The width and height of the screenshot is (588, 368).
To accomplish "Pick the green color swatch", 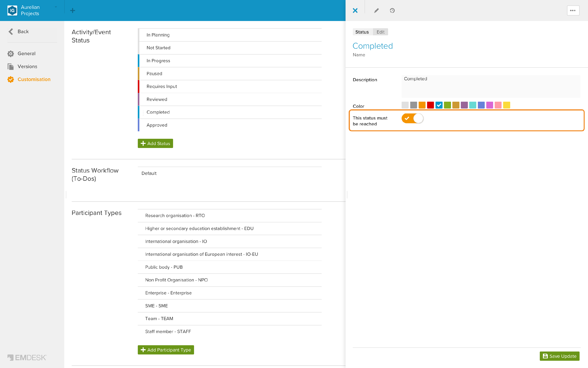I will (x=447, y=105).
